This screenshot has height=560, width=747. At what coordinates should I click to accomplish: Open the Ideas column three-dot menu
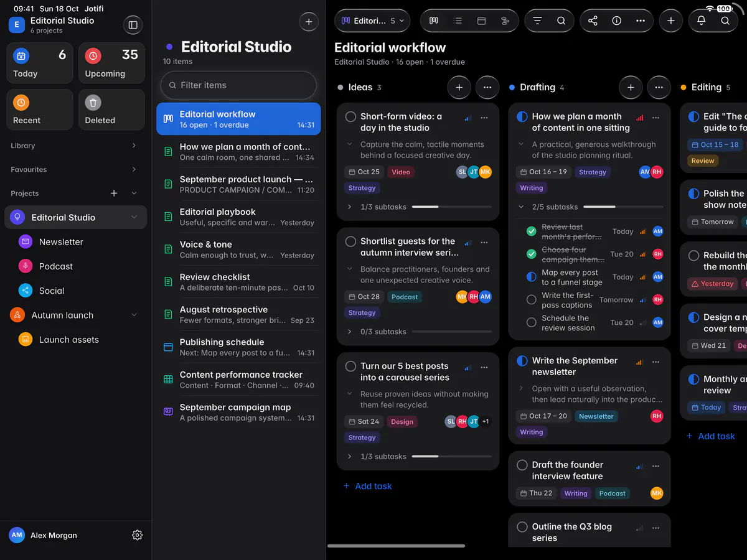487,88
